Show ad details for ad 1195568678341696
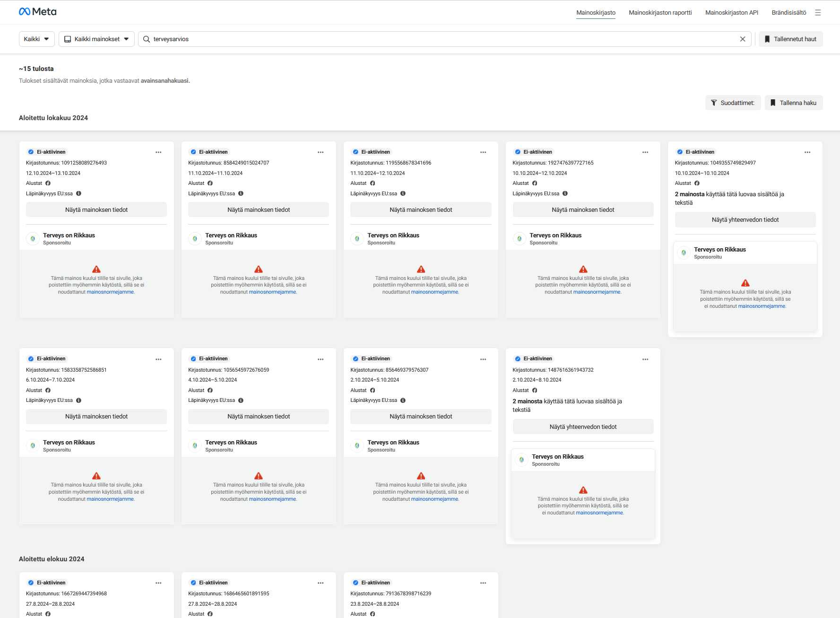840x618 pixels. point(421,210)
